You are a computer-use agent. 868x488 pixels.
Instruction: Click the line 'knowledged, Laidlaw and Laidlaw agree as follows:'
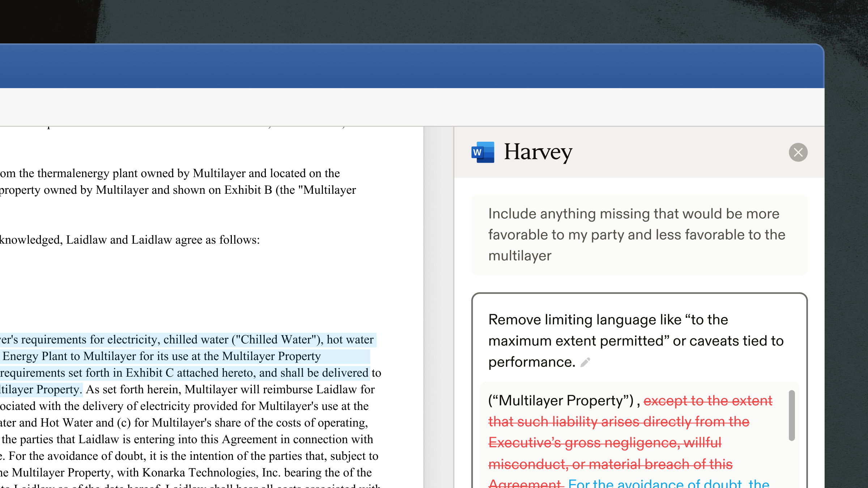click(130, 240)
